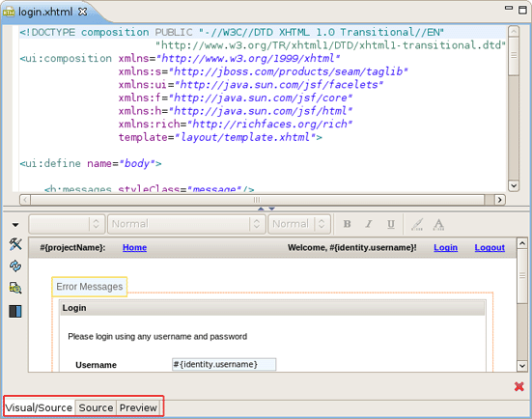Click the Login link in preview header
The image size is (532, 419).
[445, 247]
